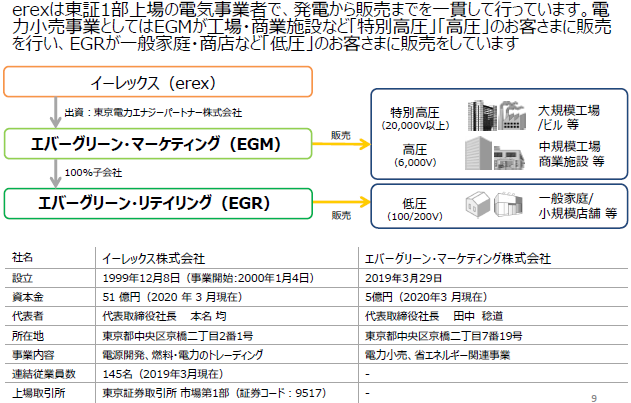631x403 pixels.
Task: Click the 1999年12月8日 establishment cell
Action: tap(208, 278)
